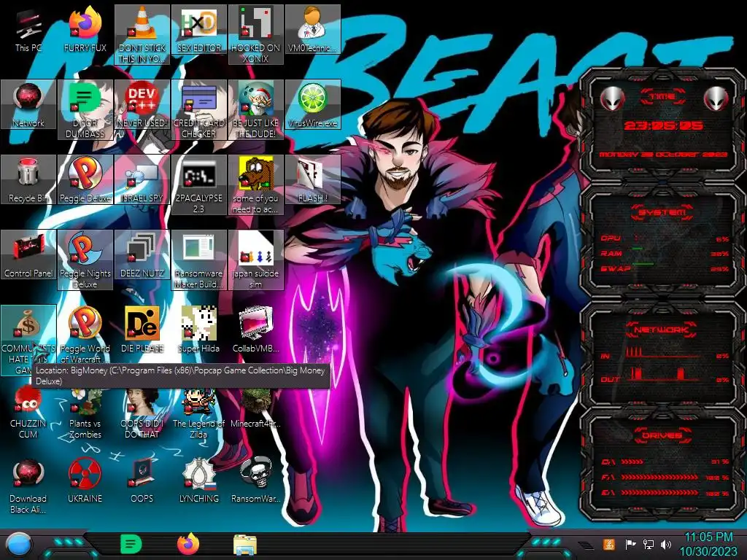Screen dimensions: 747x560
Task: Click the RAM usage row in widget
Action: point(665,253)
